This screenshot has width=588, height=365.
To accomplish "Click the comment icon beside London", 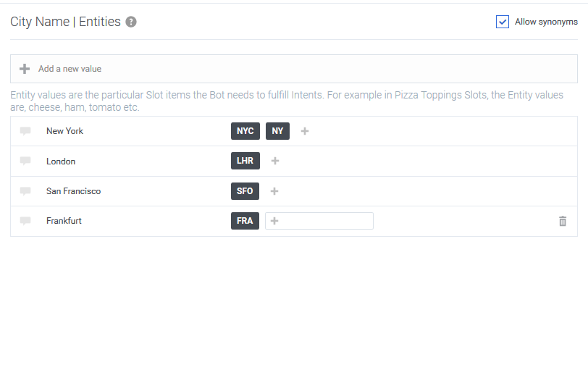I will 25,161.
